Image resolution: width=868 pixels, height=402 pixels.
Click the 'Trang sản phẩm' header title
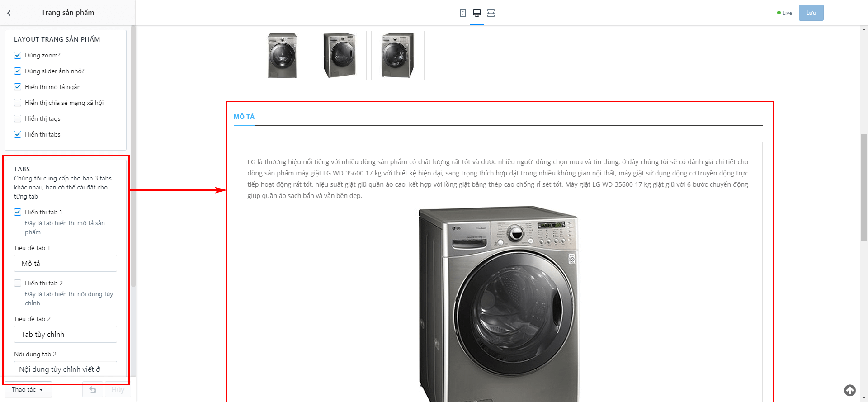[x=68, y=13]
